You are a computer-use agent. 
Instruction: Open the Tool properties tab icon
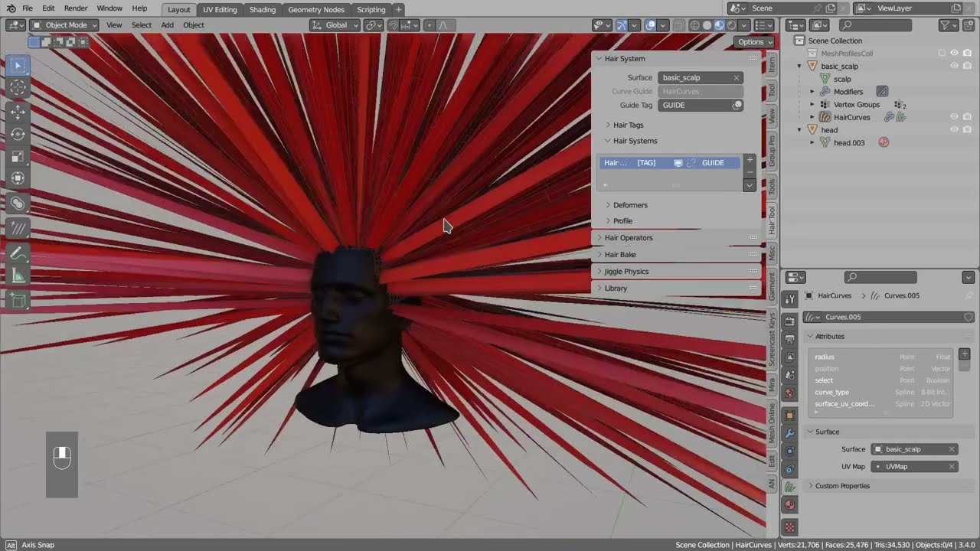[x=789, y=299]
